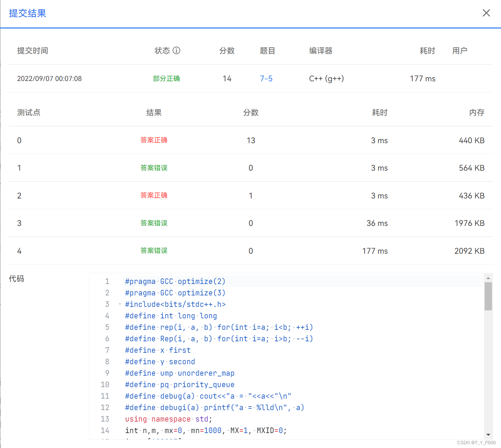Click the 编译器 column header

click(320, 51)
